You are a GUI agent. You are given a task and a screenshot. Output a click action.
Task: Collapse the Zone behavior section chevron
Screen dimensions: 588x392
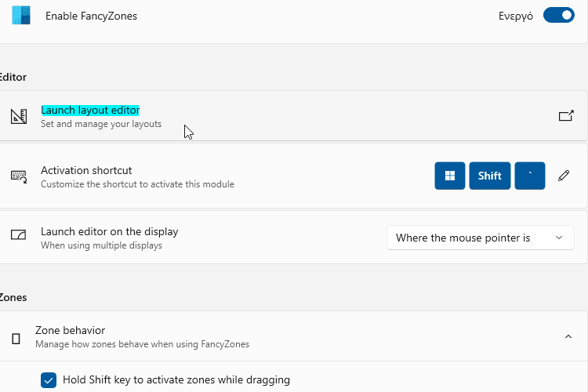pos(568,336)
